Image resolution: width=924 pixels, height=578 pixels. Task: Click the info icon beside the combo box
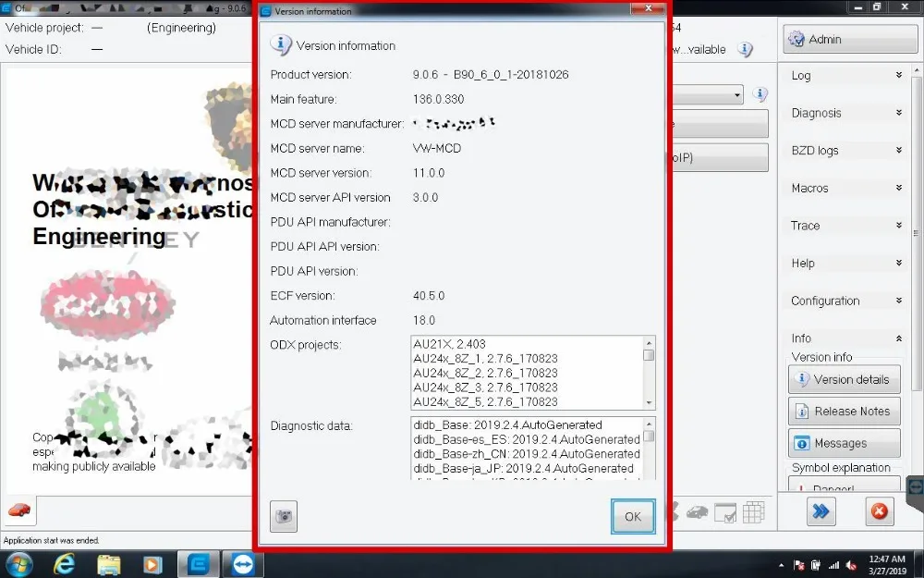[760, 93]
